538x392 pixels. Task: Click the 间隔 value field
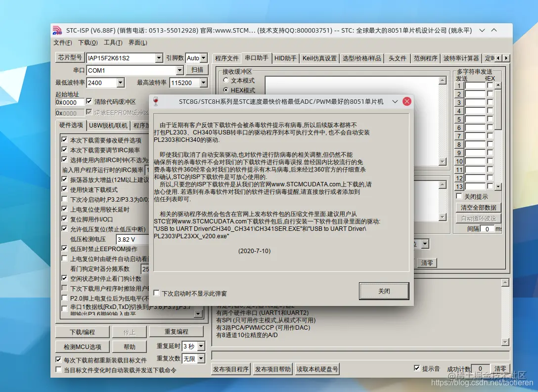(487, 229)
